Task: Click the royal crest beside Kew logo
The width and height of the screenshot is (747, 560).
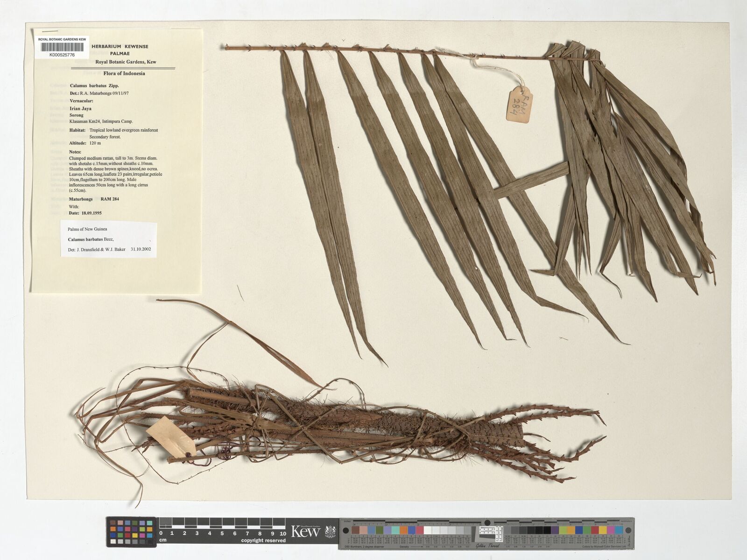Action: point(330,532)
